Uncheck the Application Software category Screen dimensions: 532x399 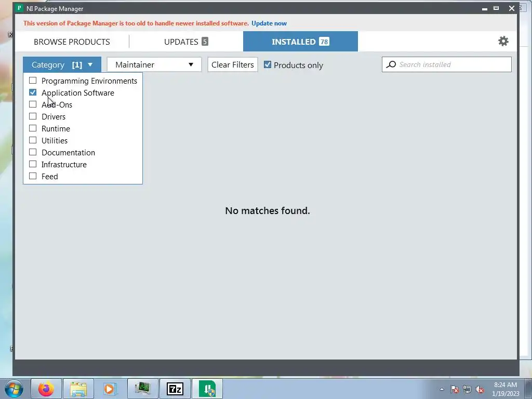[33, 92]
